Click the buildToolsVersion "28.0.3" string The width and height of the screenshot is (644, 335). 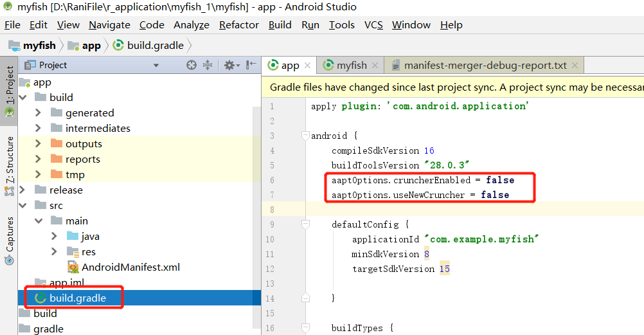click(447, 165)
